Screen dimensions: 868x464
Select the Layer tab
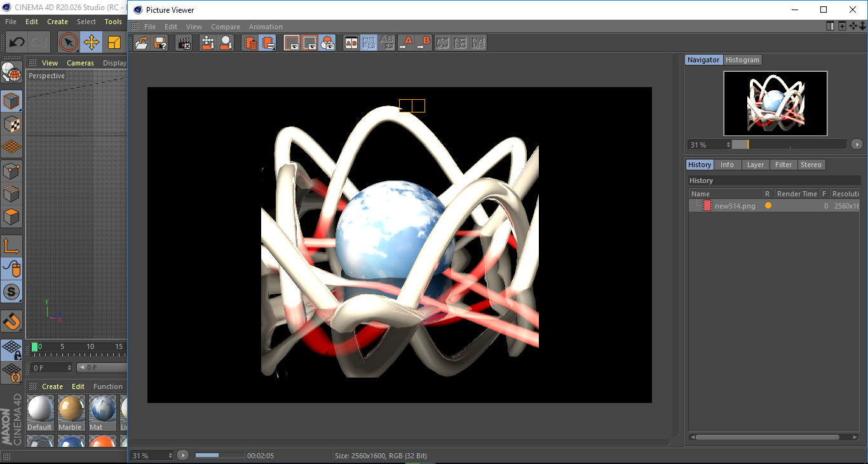756,165
